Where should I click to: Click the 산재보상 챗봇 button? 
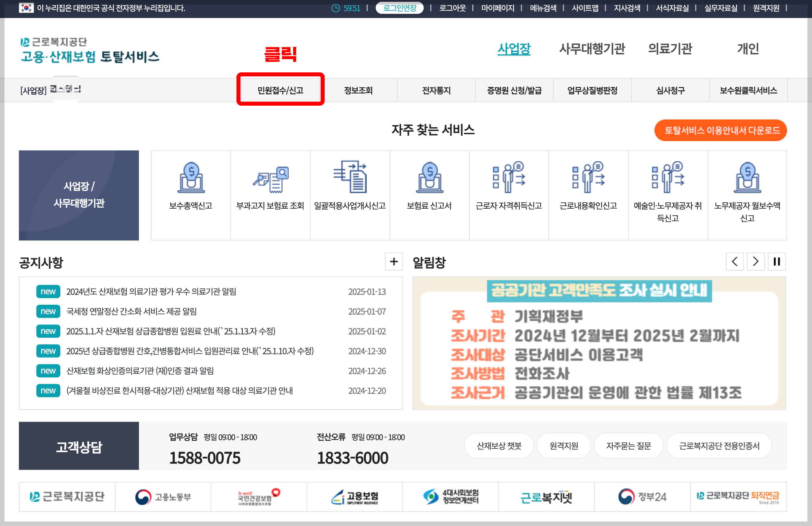click(499, 446)
